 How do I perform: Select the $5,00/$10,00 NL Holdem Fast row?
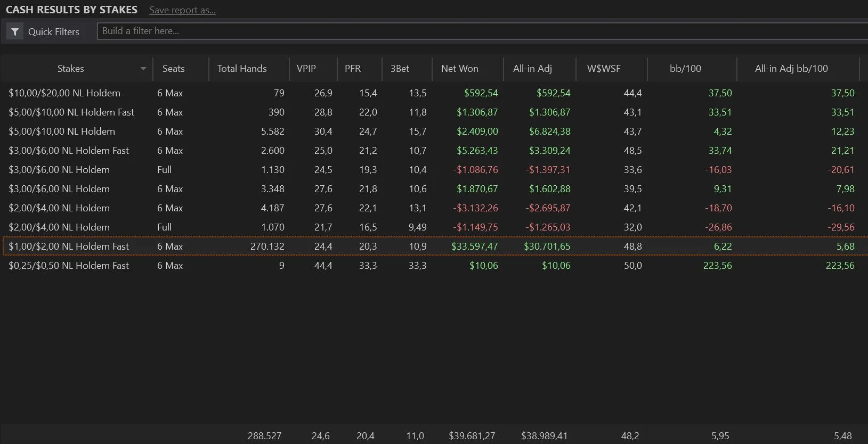click(x=71, y=112)
